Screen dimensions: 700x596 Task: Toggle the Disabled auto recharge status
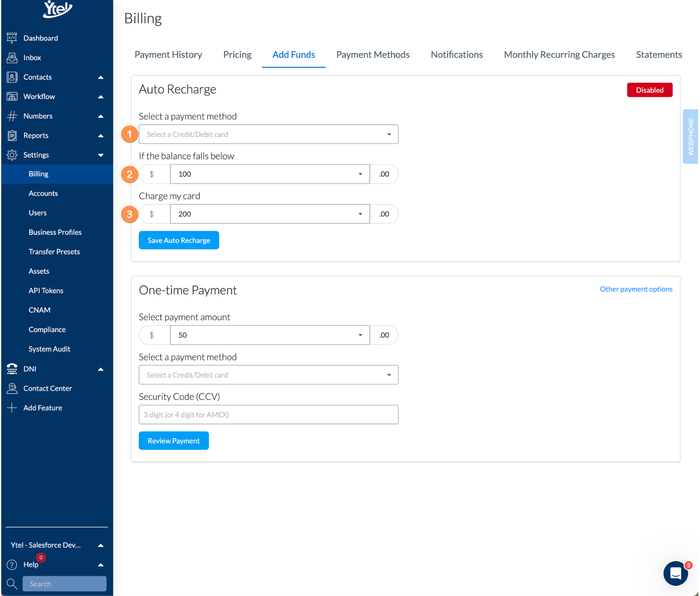click(650, 90)
